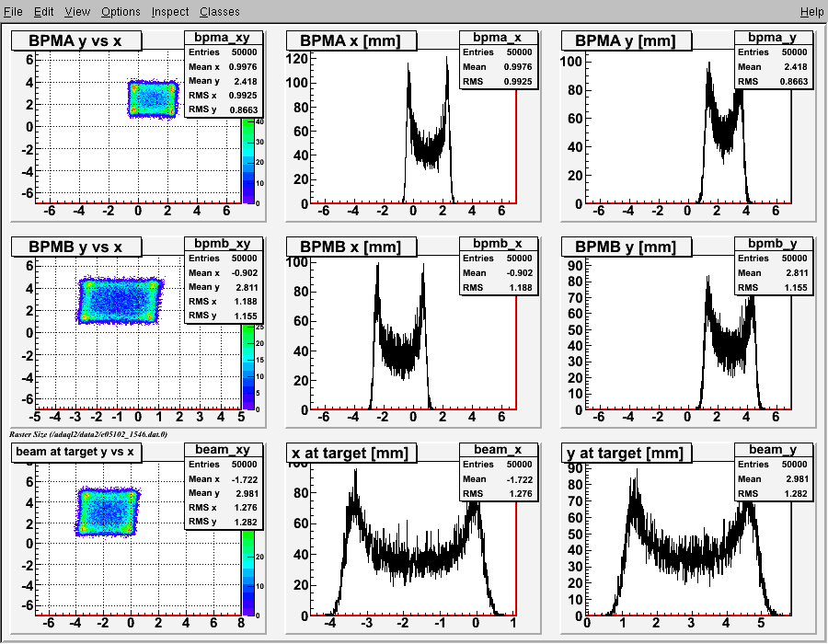Screen dimensions: 828x644
Task: Open the Options menu
Action: (x=121, y=12)
